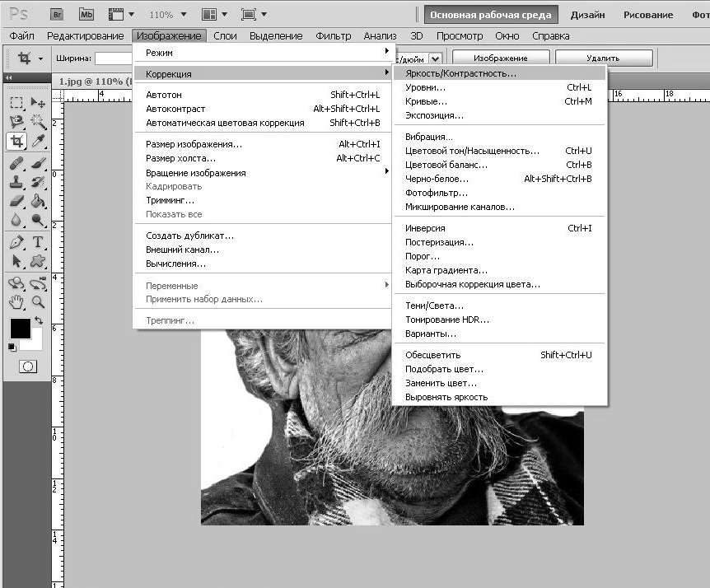The height and width of the screenshot is (588, 710).
Task: Choose Яркость/Контрастность from submenu
Action: [499, 73]
